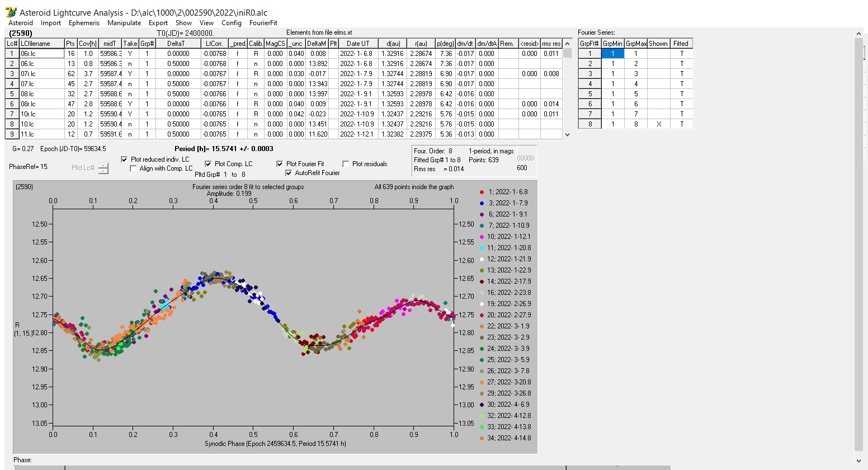Click the LCfilename column header
This screenshot has width=868, height=470.
[42, 44]
